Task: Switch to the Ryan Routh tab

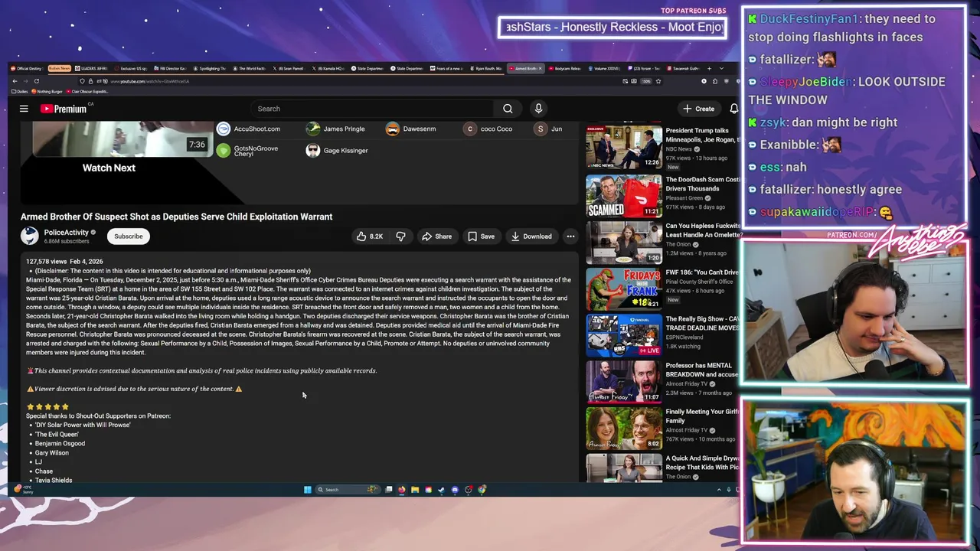Action: click(485, 69)
